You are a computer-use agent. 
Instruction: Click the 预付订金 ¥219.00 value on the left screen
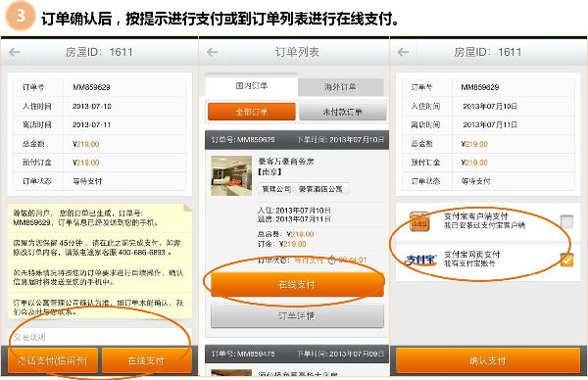click(86, 163)
